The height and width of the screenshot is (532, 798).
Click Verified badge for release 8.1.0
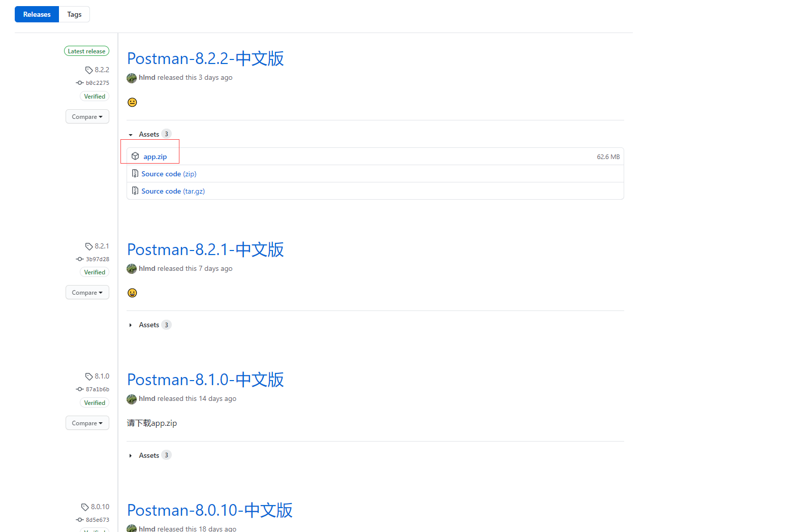(95, 403)
